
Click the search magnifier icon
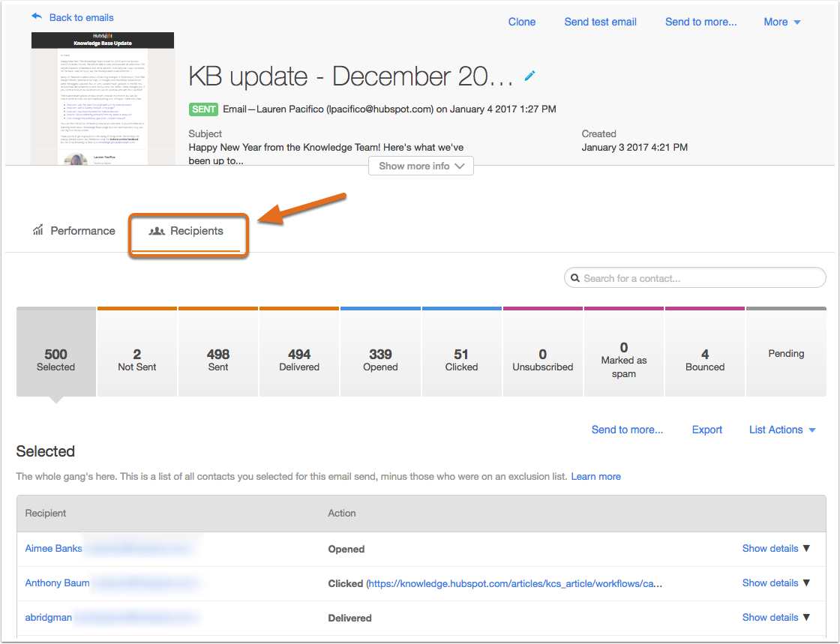575,278
